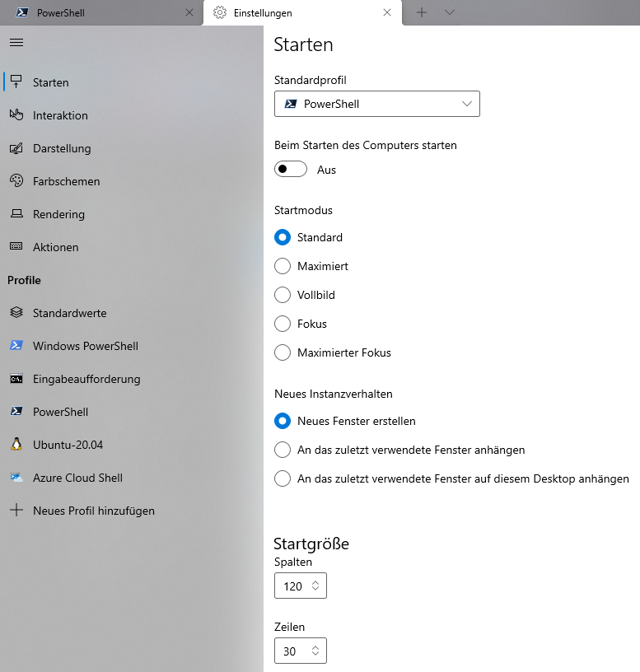This screenshot has width=640, height=672.
Task: Click the Starten sidebar icon
Action: coord(16,82)
